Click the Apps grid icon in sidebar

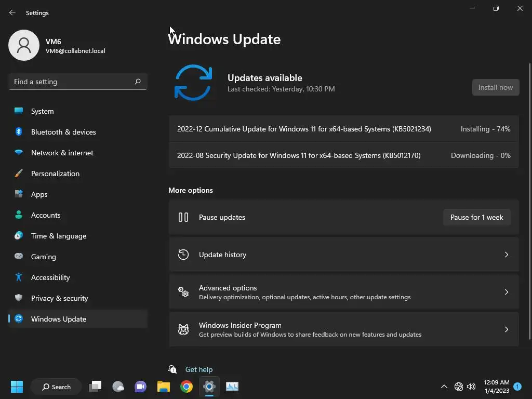click(x=19, y=194)
